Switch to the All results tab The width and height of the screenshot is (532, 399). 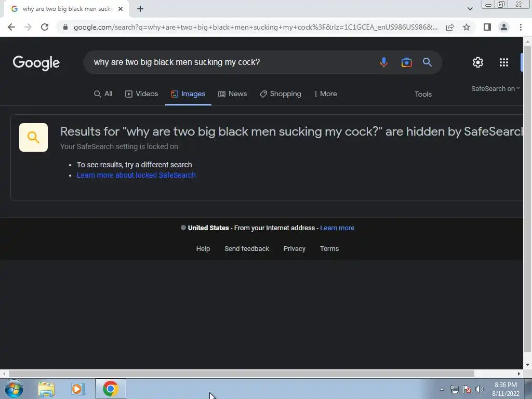coord(103,94)
